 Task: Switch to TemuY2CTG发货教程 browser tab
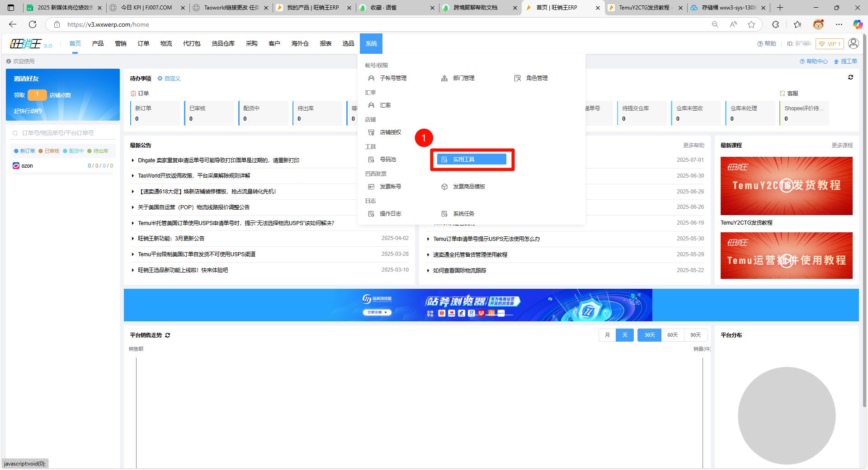click(x=645, y=8)
